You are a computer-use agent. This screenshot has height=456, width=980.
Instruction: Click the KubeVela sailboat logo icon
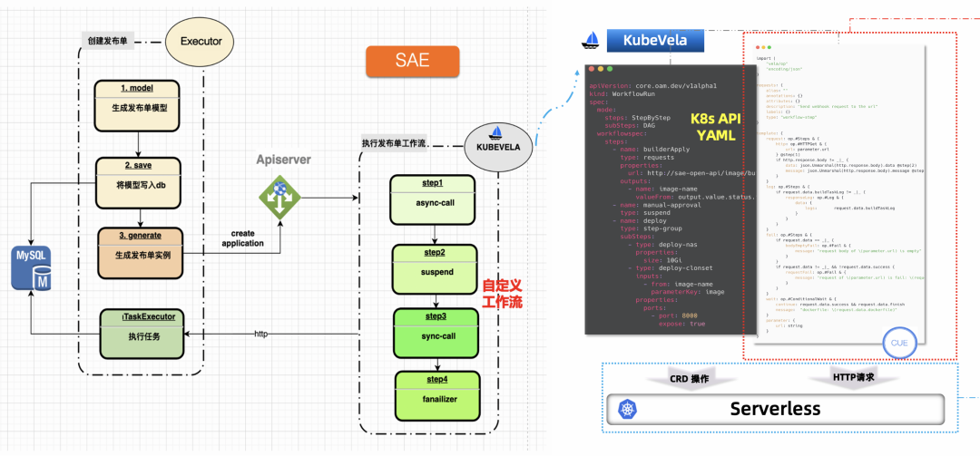pos(592,41)
